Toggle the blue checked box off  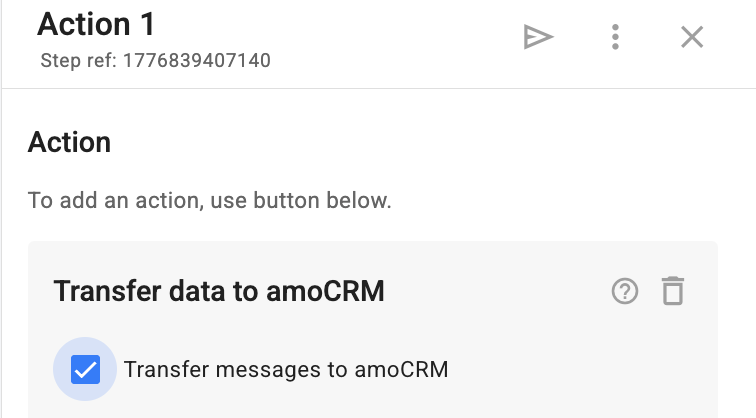click(85, 370)
